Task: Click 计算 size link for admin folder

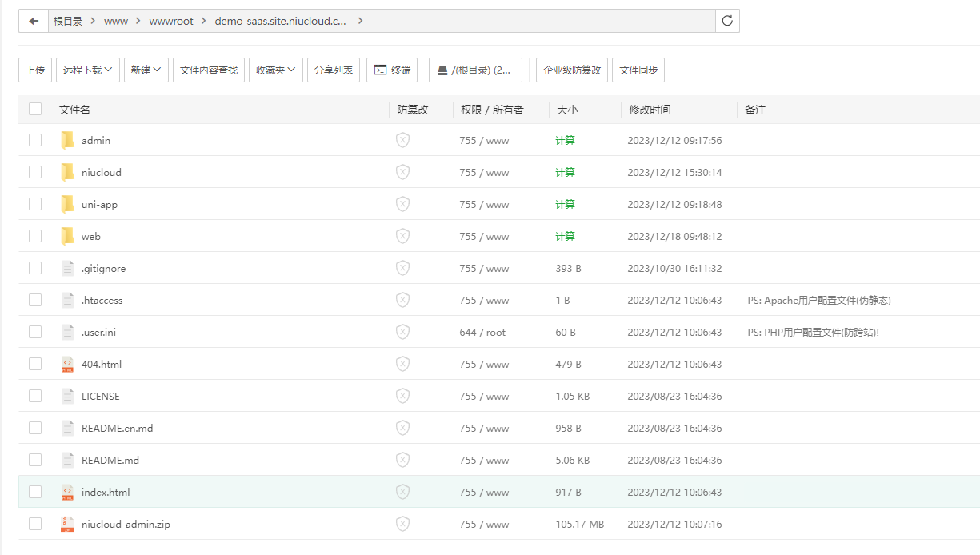Action: pyautogui.click(x=565, y=140)
